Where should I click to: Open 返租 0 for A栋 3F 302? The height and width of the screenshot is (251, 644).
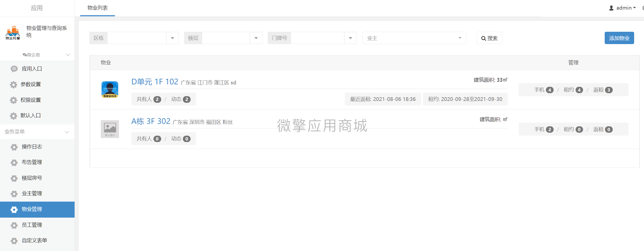click(x=603, y=129)
